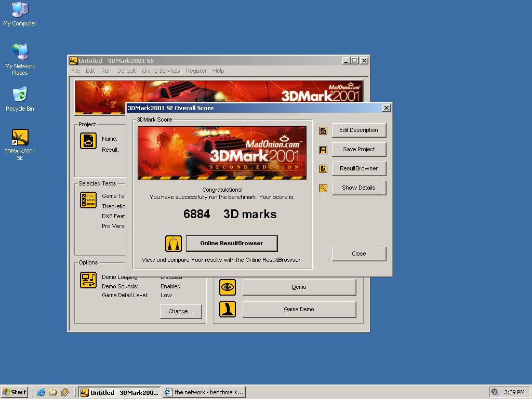Click the Online ResultBrowser button

(232, 243)
